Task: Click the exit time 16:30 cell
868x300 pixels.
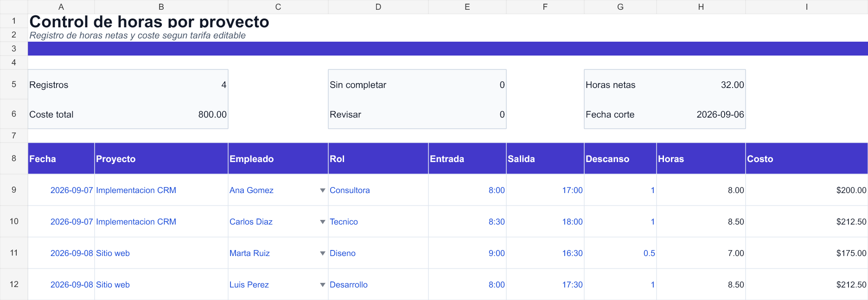Action: (545, 253)
